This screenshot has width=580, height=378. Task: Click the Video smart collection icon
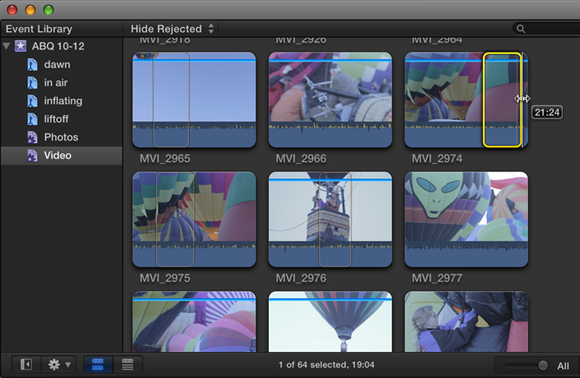(32, 155)
